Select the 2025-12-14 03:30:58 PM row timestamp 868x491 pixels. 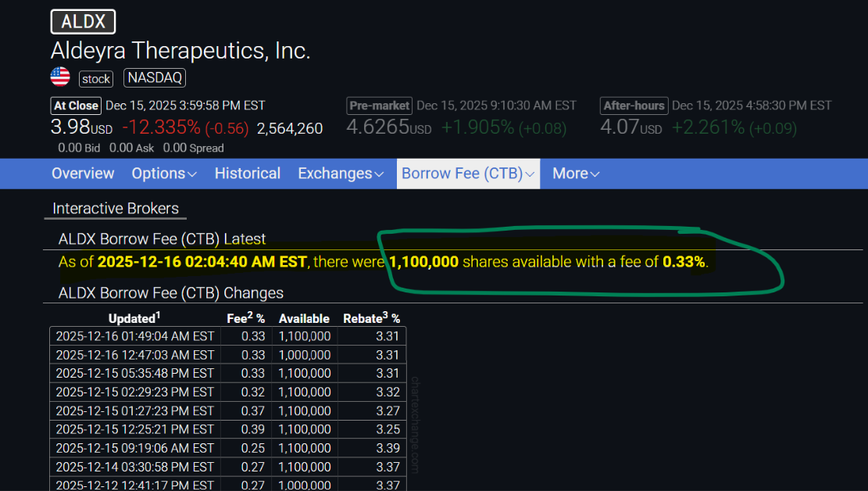pos(135,468)
